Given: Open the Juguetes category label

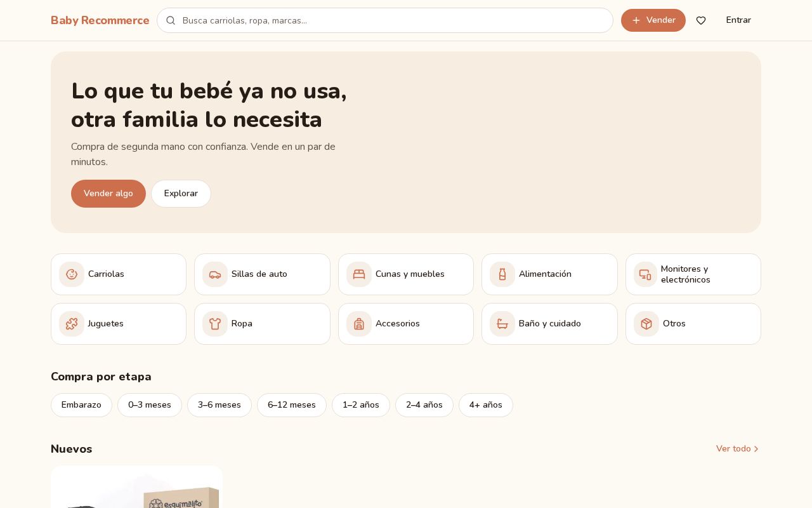Looking at the screenshot, I should [x=105, y=324].
